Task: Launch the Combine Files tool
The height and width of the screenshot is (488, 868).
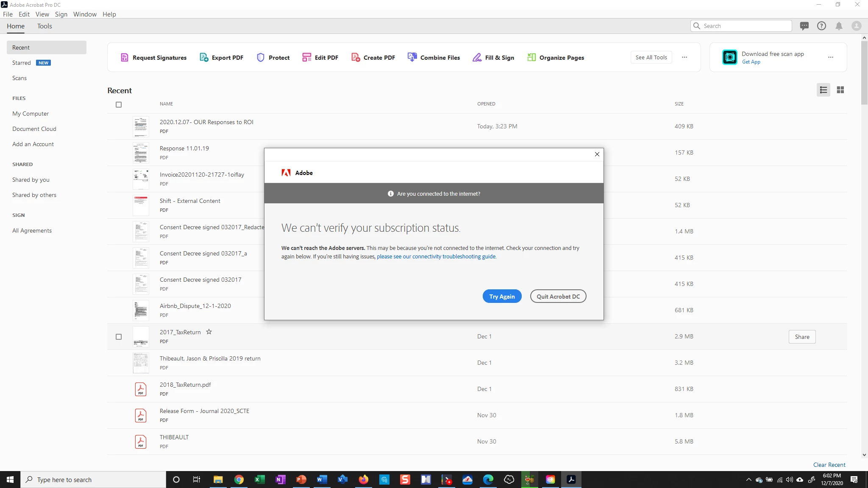Action: point(434,58)
